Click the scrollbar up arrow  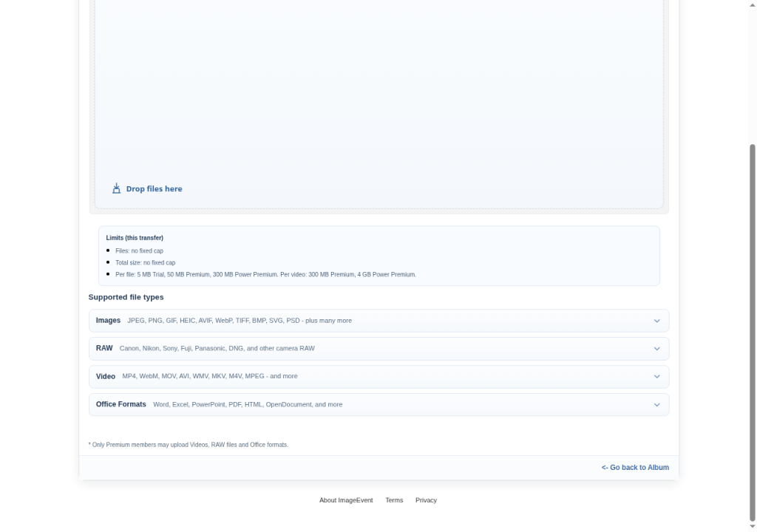pyautogui.click(x=752, y=4)
